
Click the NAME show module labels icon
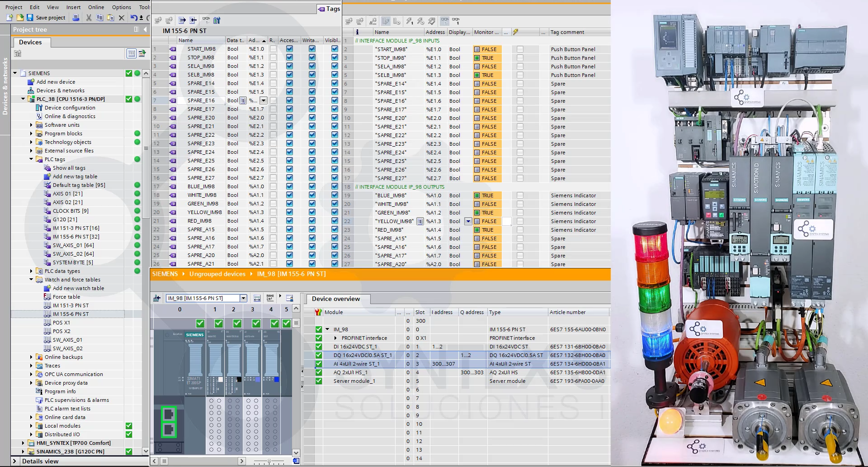pyautogui.click(x=270, y=298)
